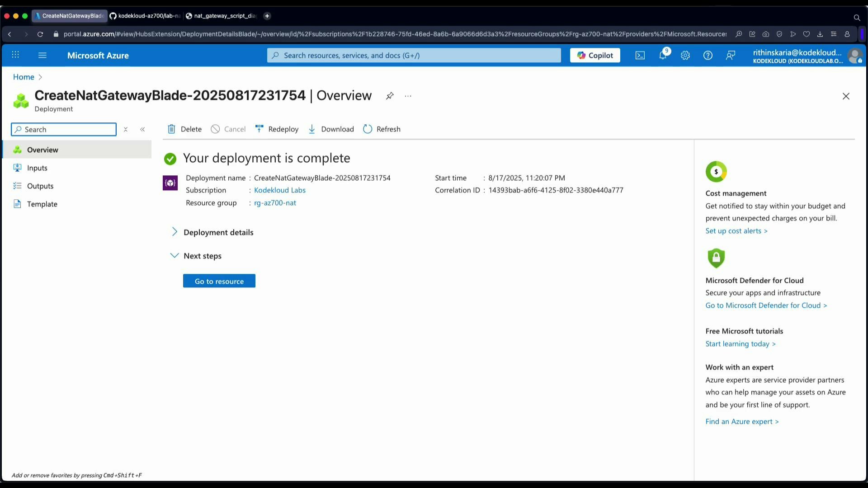Screen dimensions: 868x488
Task: Collapse the deployment sidebar panel
Action: (142, 129)
